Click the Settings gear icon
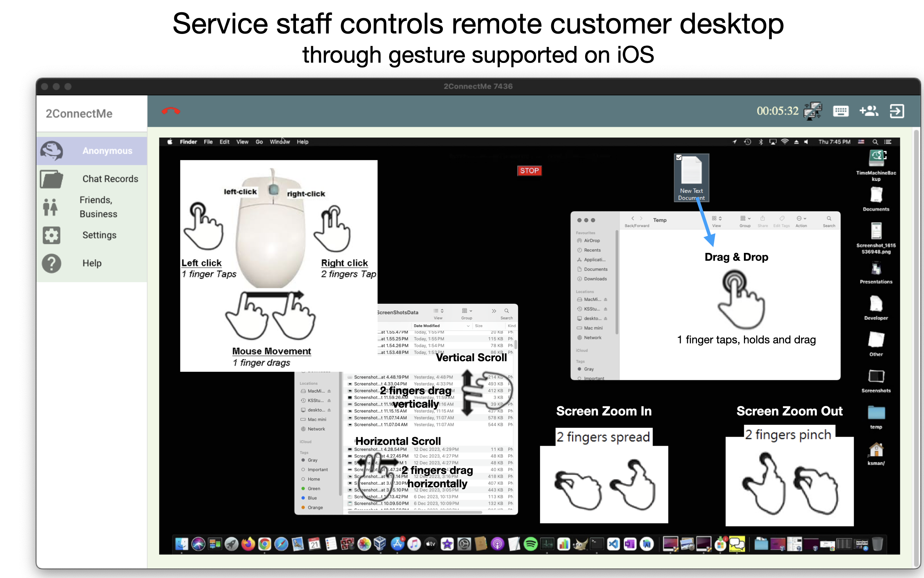The width and height of the screenshot is (924, 578). coord(51,235)
